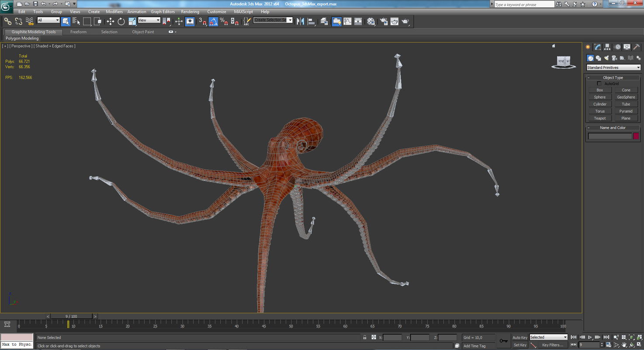Expand the View reference coordinate dropdown

coord(149,21)
